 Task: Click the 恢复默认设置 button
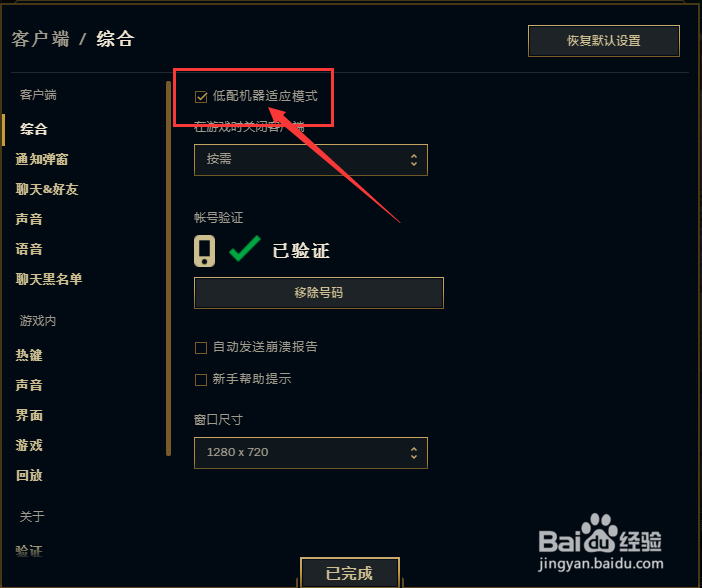[x=604, y=41]
